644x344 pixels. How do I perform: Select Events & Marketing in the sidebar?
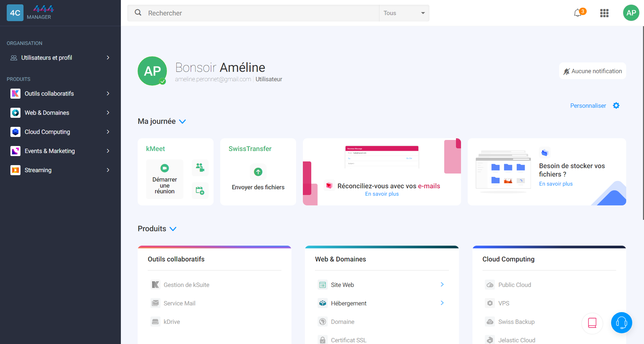pos(60,151)
